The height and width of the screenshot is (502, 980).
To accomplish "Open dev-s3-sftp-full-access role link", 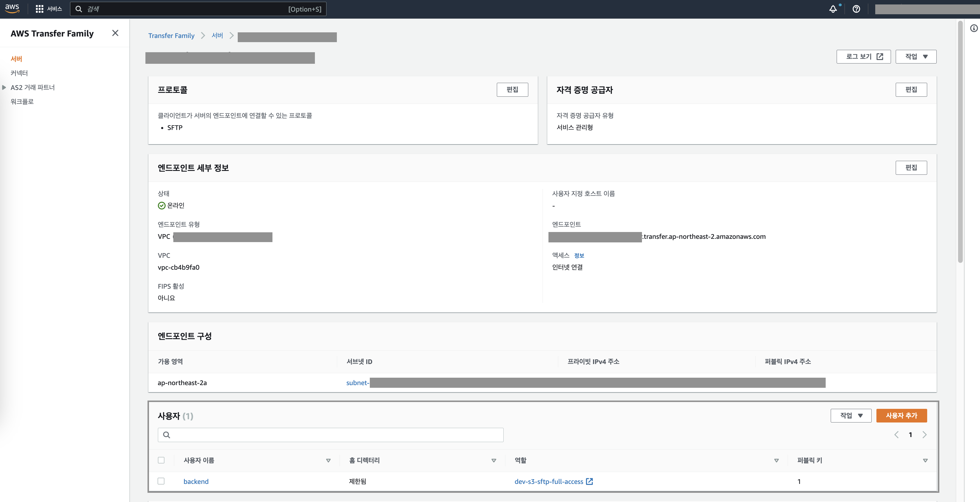I will pos(548,482).
